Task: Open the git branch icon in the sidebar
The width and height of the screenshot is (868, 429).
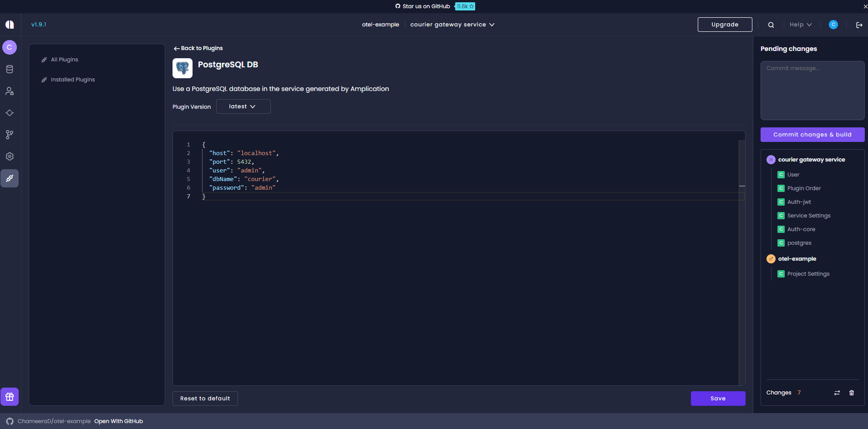Action: point(10,135)
